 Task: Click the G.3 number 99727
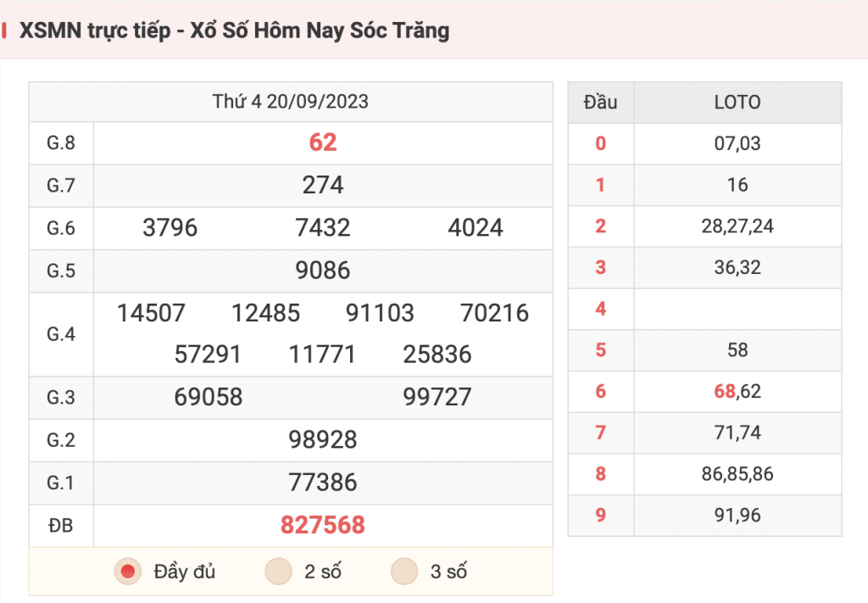(437, 397)
